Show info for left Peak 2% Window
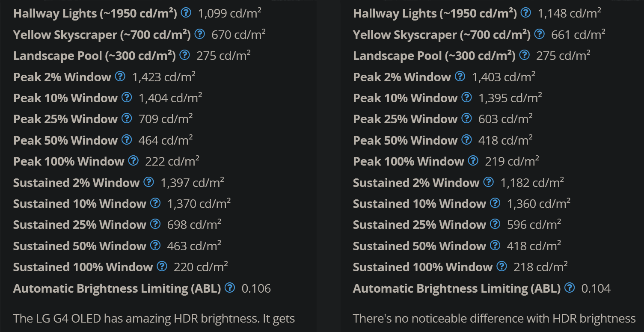This screenshot has width=644, height=332. click(x=120, y=77)
